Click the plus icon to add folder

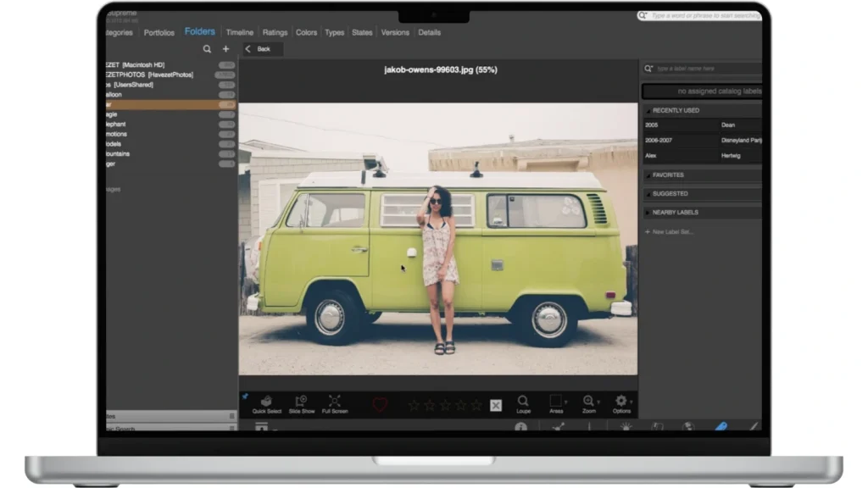pos(225,49)
